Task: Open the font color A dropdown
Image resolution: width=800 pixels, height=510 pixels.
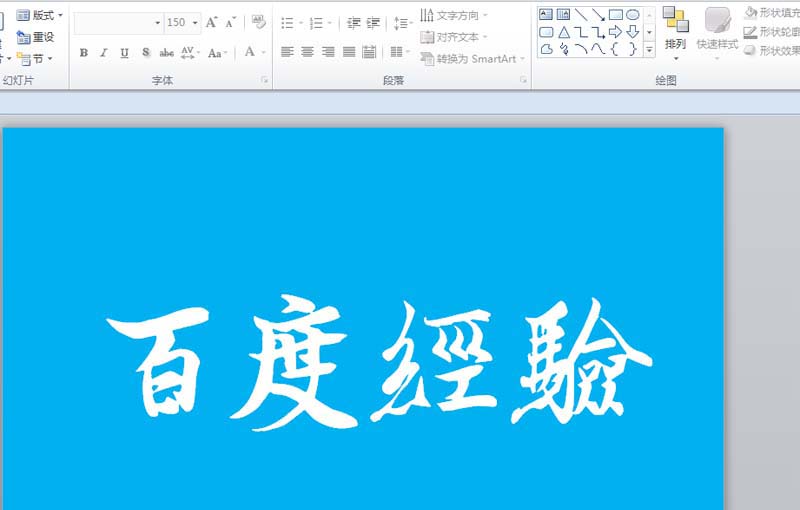Action: click(x=263, y=52)
